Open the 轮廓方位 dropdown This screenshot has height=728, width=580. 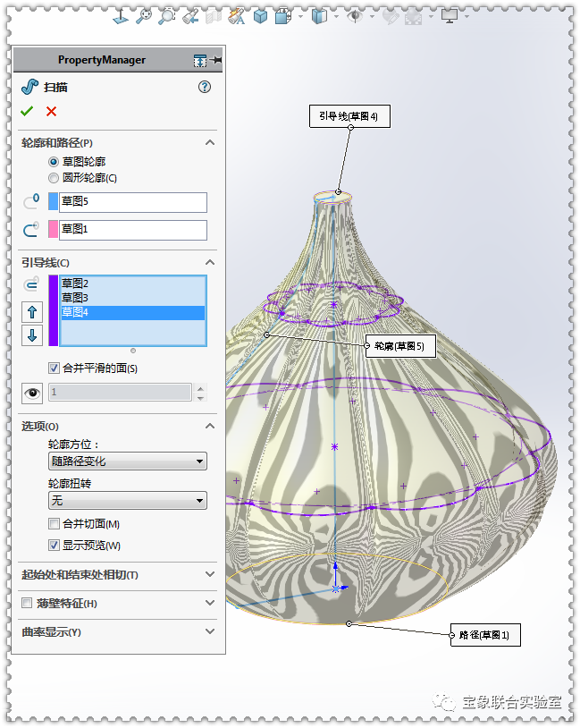(x=128, y=461)
